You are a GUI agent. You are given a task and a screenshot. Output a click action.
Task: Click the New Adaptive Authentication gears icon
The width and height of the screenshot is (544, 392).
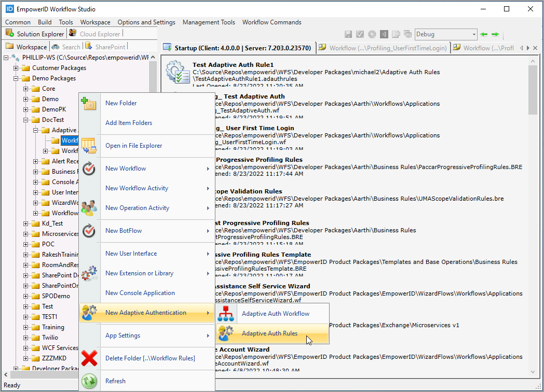(89, 313)
